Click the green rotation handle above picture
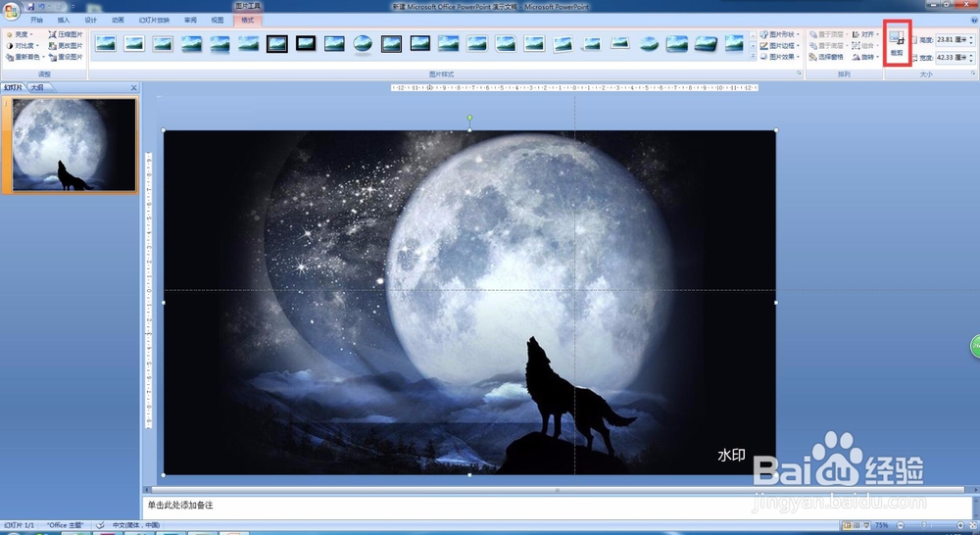The width and height of the screenshot is (980, 535). (x=470, y=118)
